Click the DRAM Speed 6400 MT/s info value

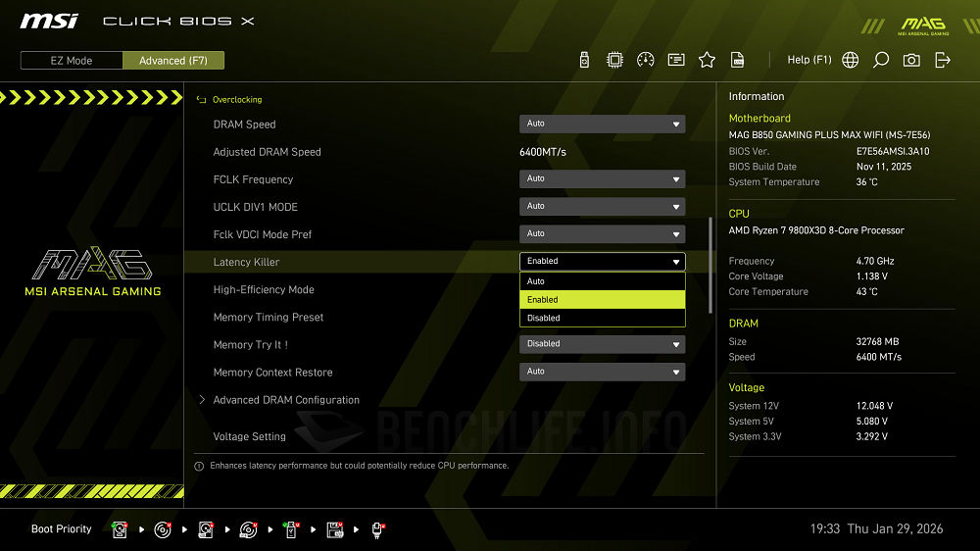(879, 357)
